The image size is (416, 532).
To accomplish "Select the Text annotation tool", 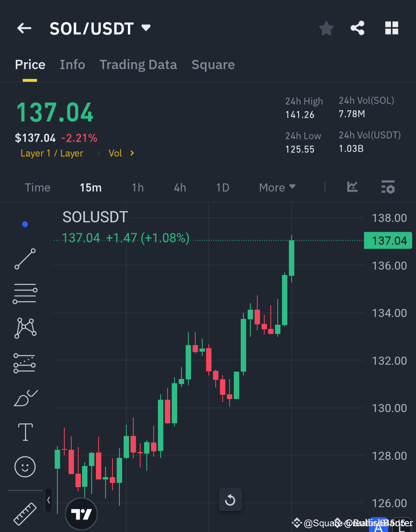I will tap(25, 432).
